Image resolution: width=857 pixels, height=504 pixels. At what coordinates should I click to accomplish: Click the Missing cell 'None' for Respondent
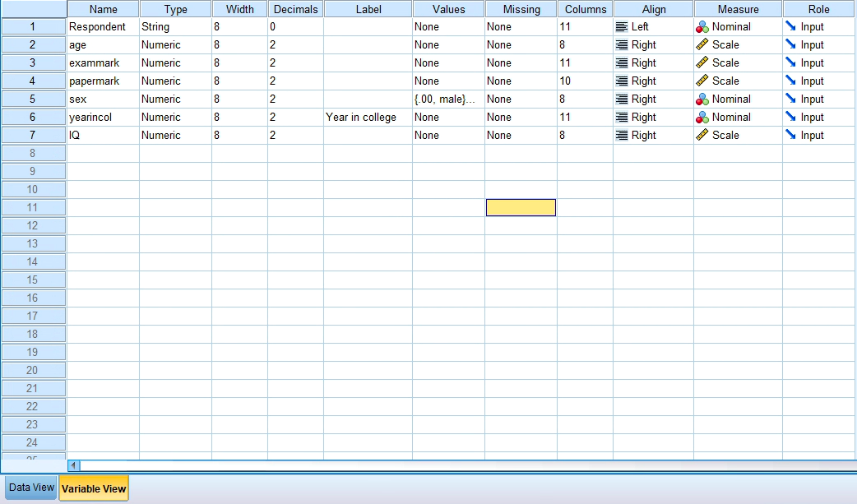[521, 27]
